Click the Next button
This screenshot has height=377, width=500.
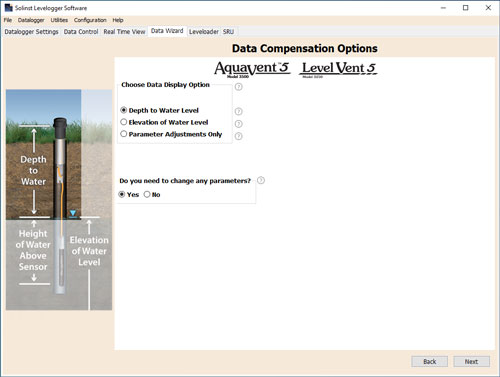pyautogui.click(x=471, y=362)
